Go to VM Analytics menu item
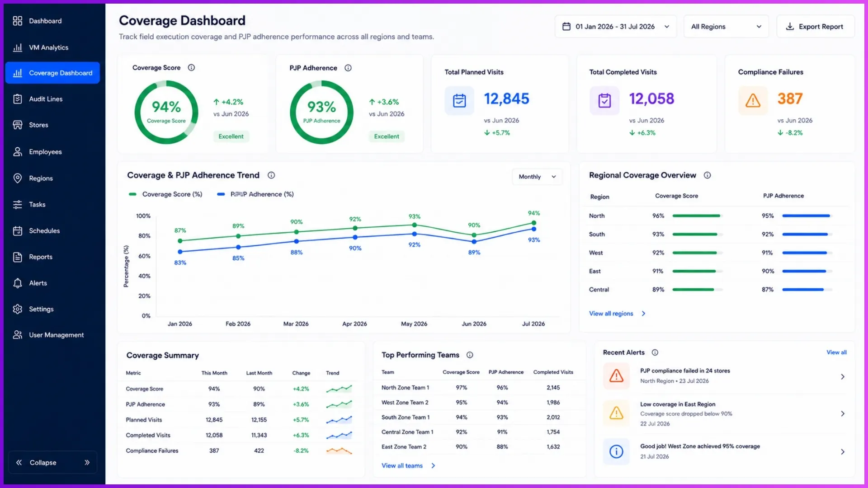Image resolution: width=868 pixels, height=488 pixels. 52,47
